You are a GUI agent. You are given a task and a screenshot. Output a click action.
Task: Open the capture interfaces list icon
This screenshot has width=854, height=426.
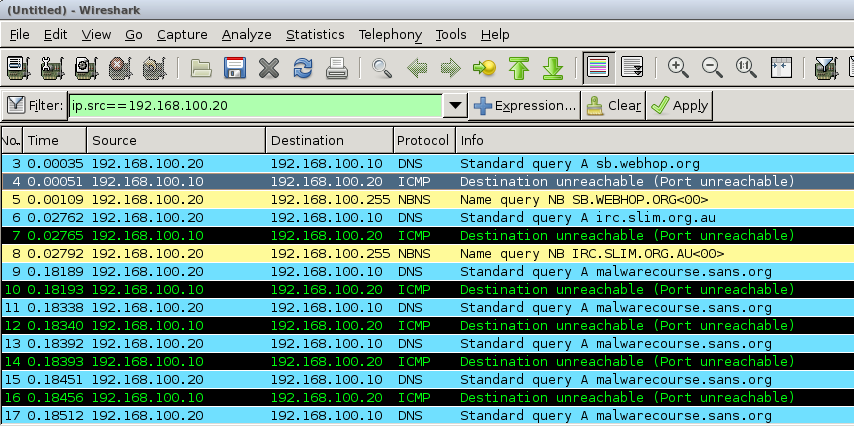(19, 68)
